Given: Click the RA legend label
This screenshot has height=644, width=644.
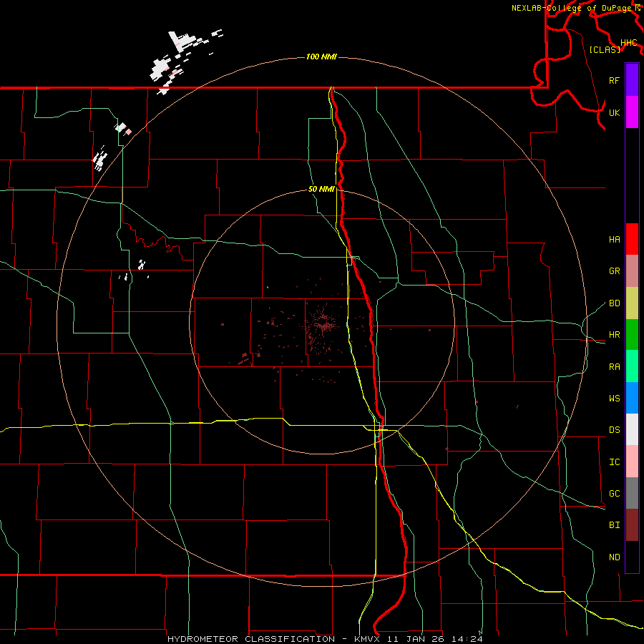Looking at the screenshot, I should tap(615, 367).
